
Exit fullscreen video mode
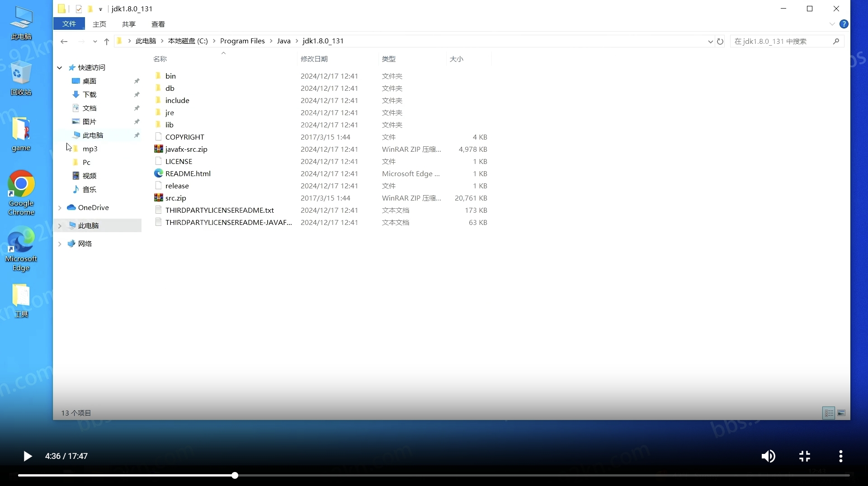(804, 456)
